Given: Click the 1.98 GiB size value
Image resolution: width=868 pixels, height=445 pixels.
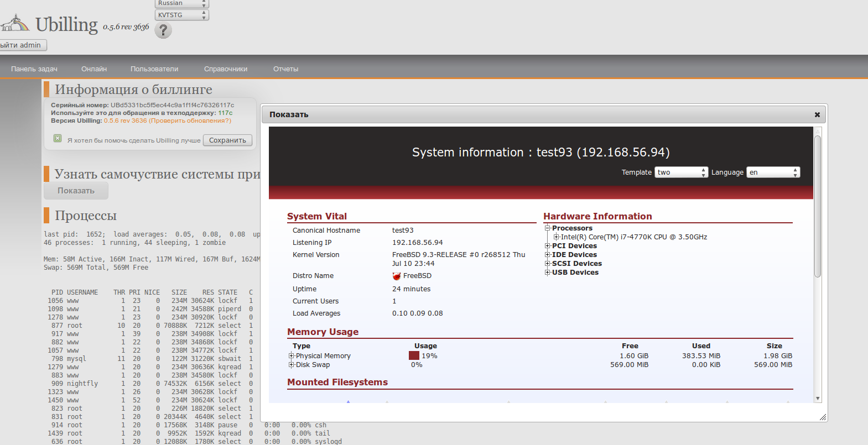Looking at the screenshot, I should tap(778, 356).
